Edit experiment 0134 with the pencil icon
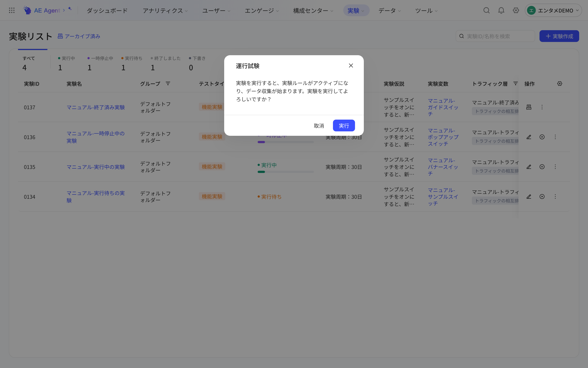This screenshot has height=368, width=588. [529, 196]
